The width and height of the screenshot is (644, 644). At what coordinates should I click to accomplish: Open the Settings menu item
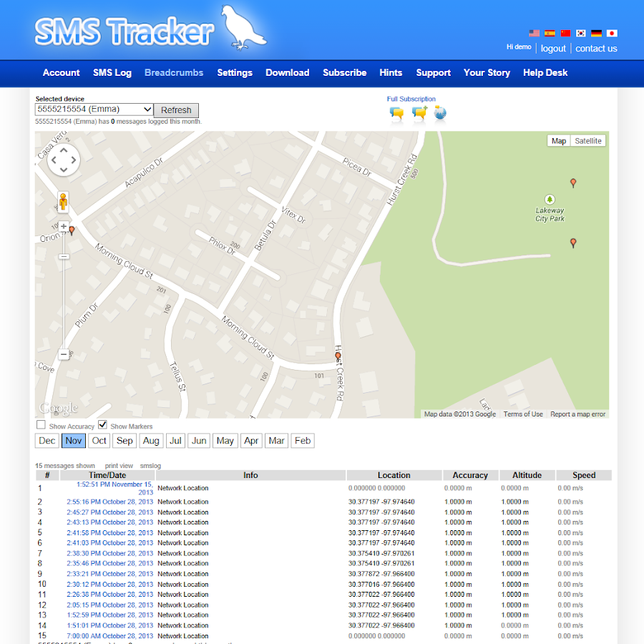(x=235, y=73)
